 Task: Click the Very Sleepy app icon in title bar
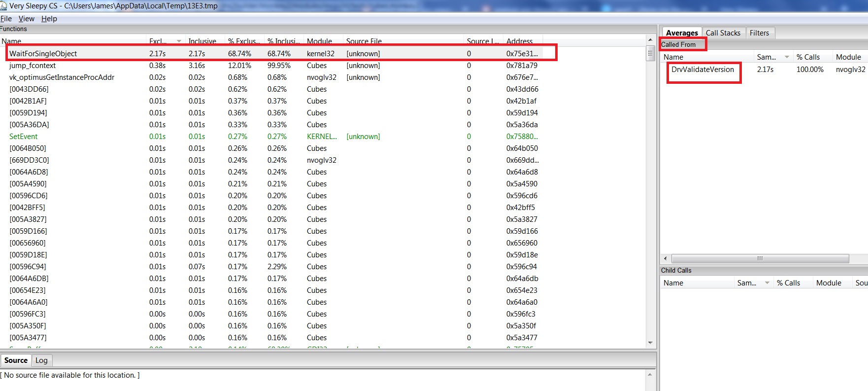pos(4,6)
